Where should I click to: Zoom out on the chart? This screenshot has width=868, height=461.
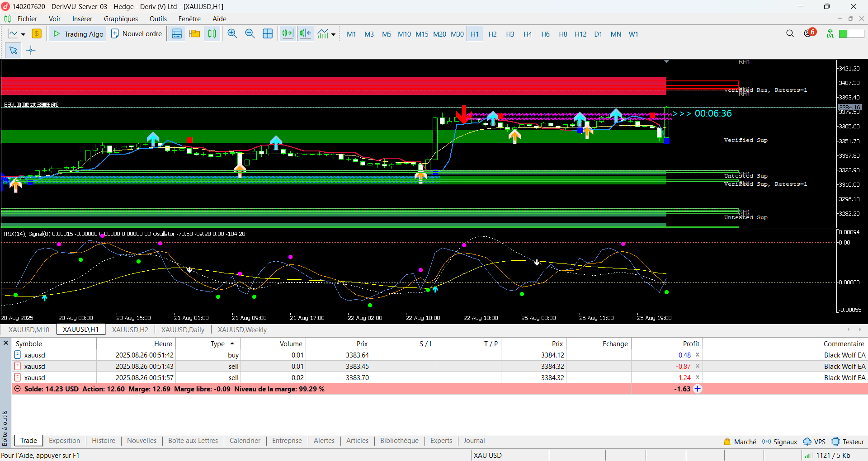(x=250, y=34)
